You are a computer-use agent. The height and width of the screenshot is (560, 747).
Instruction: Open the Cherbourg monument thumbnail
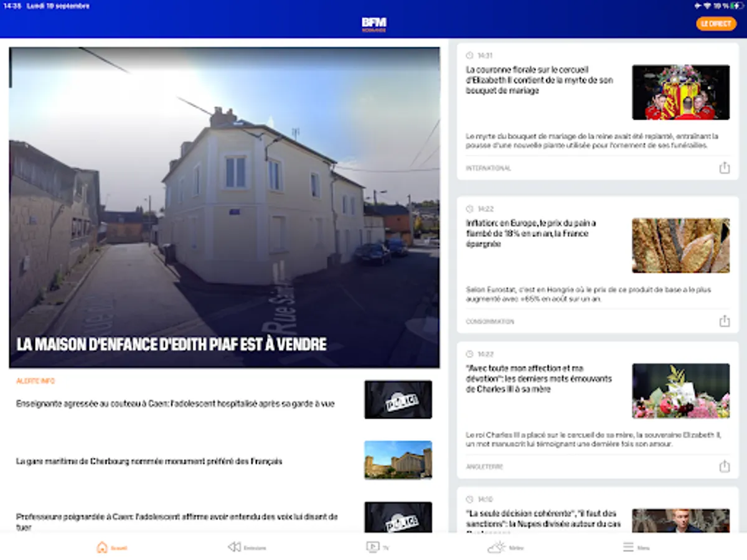[398, 460]
